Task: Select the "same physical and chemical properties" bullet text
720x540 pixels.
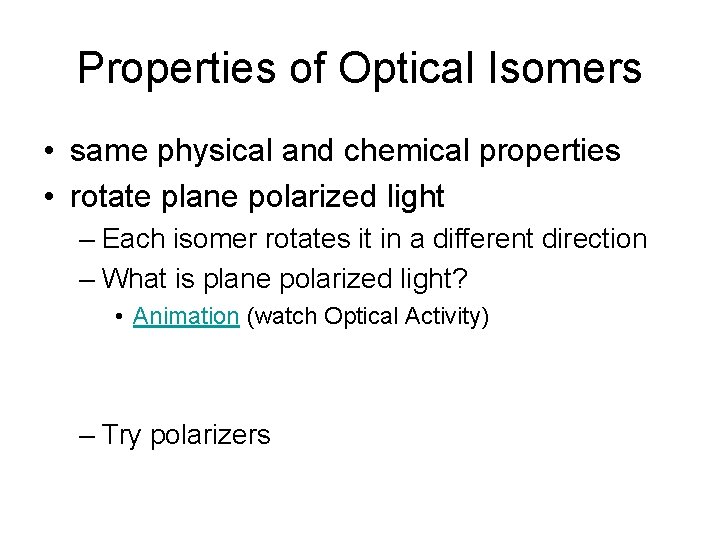Action: (345, 152)
